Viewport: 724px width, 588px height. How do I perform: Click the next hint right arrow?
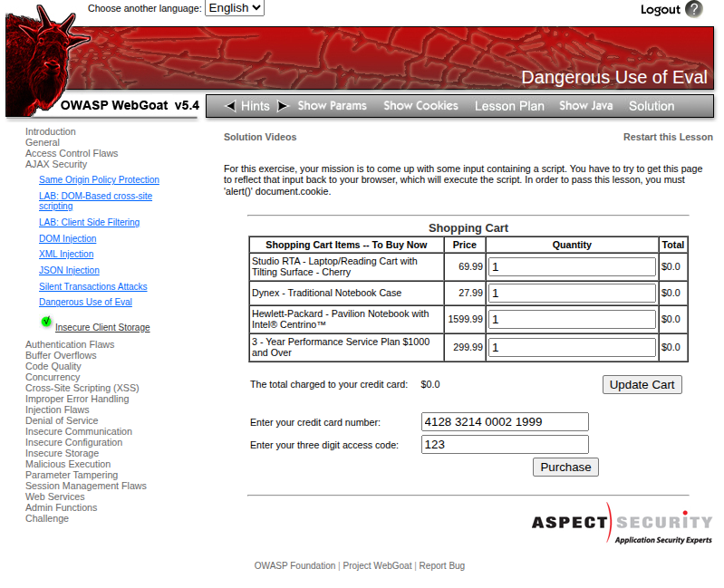tap(283, 106)
